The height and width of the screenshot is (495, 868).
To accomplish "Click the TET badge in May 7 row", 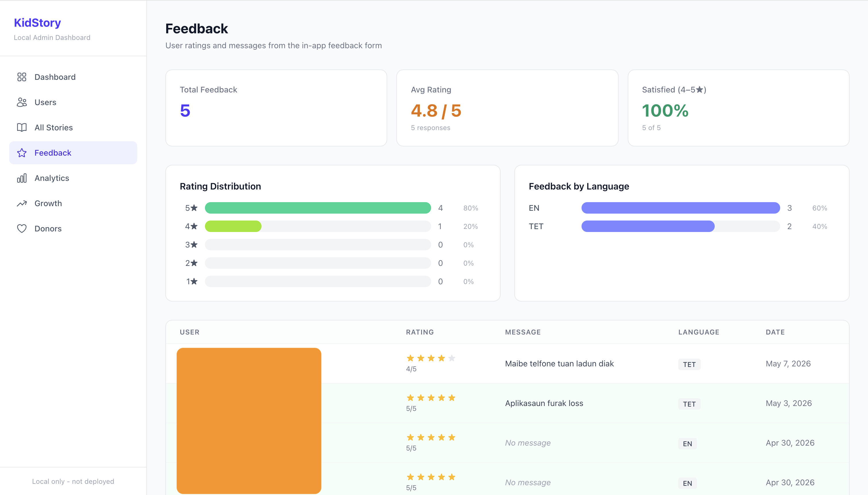I will pos(689,364).
